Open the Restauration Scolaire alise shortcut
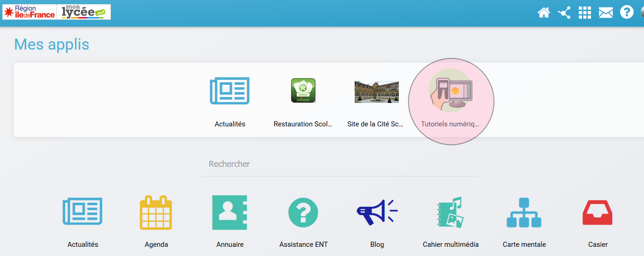The height and width of the screenshot is (256, 644). [x=303, y=91]
